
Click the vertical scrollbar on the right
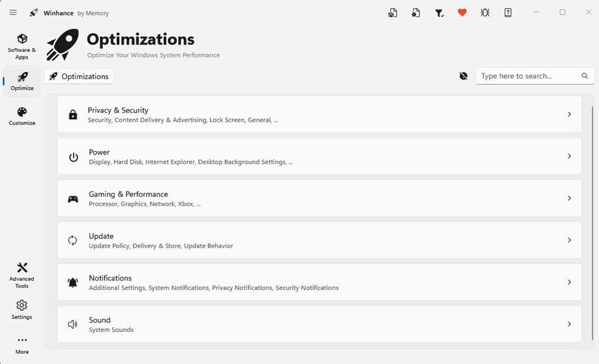(592, 220)
